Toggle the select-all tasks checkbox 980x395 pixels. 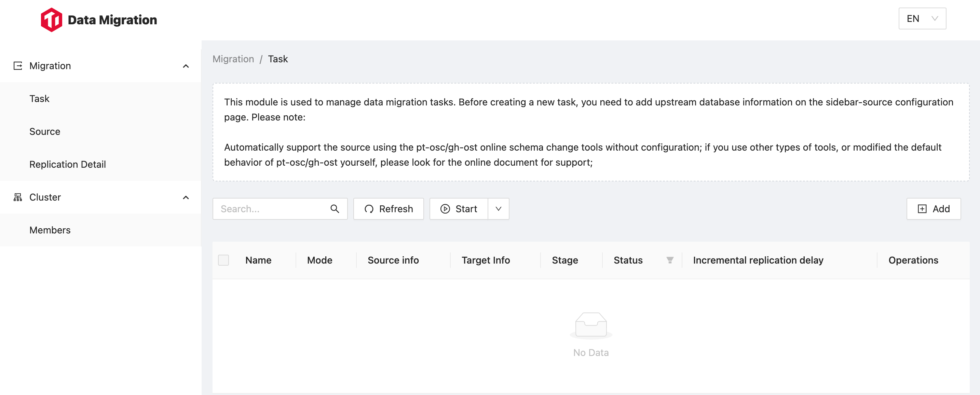click(x=223, y=260)
